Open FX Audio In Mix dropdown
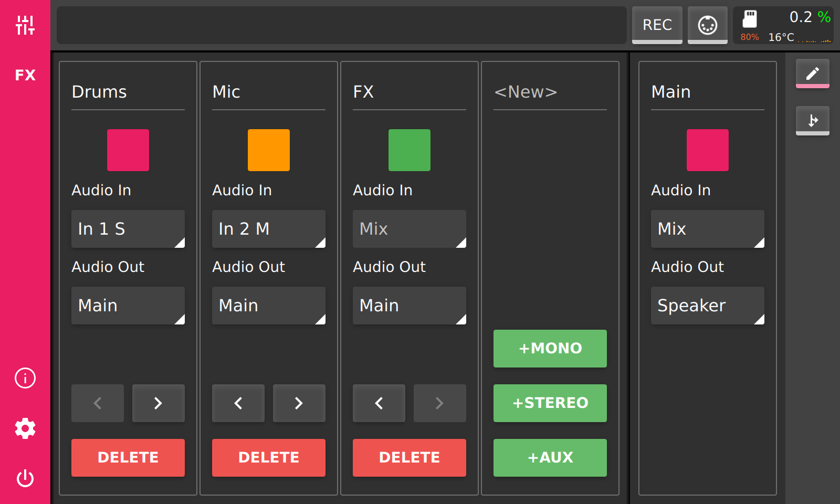Viewport: 840px width, 504px height. [409, 229]
